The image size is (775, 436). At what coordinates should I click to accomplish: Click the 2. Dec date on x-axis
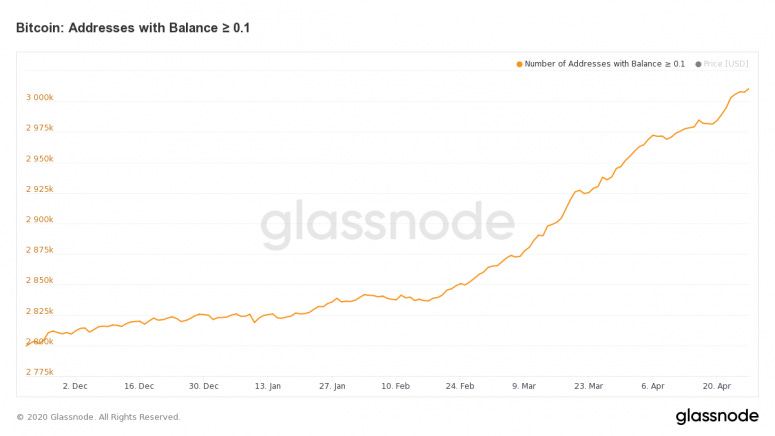75,386
